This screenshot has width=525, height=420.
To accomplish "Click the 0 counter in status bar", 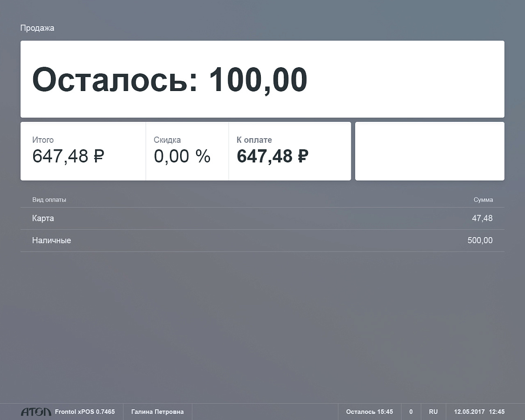I will [411, 412].
